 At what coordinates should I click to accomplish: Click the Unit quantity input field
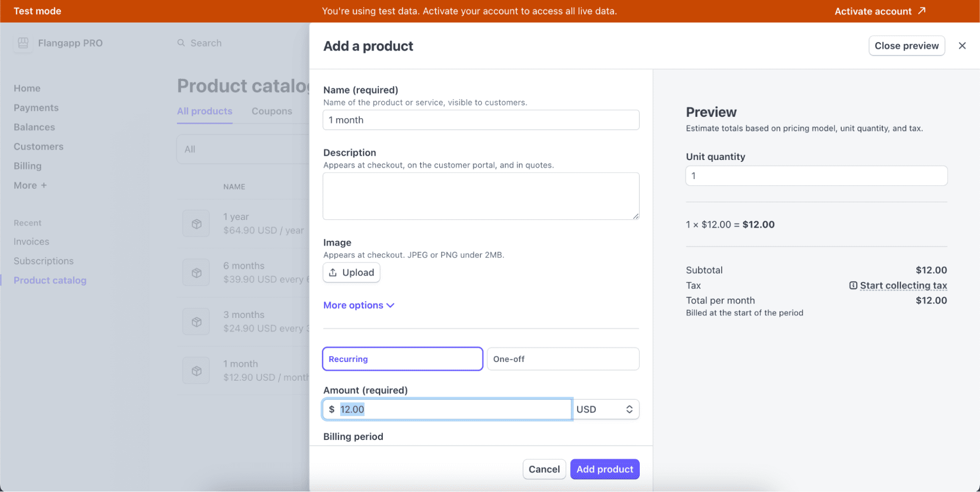pyautogui.click(x=816, y=176)
